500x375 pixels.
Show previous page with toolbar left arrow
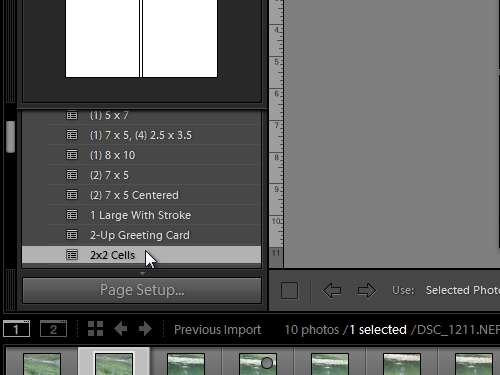click(x=332, y=290)
